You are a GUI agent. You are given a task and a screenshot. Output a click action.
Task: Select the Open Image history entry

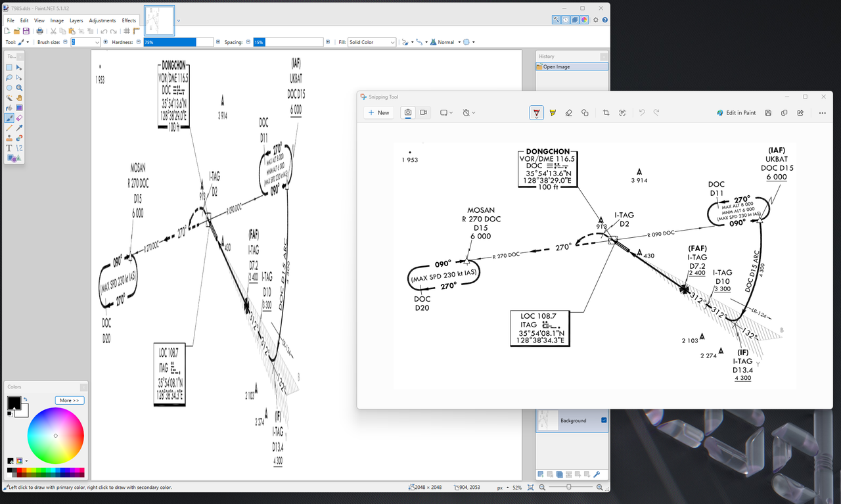coord(572,66)
